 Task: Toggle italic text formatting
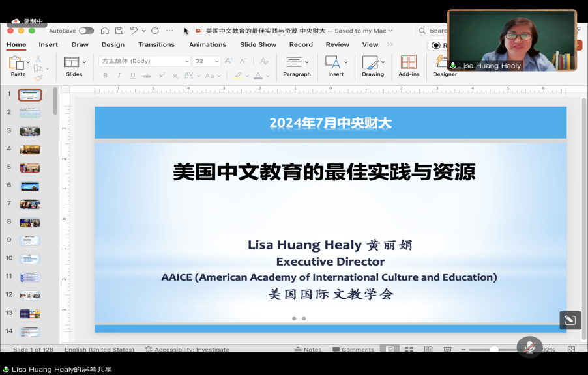click(119, 76)
